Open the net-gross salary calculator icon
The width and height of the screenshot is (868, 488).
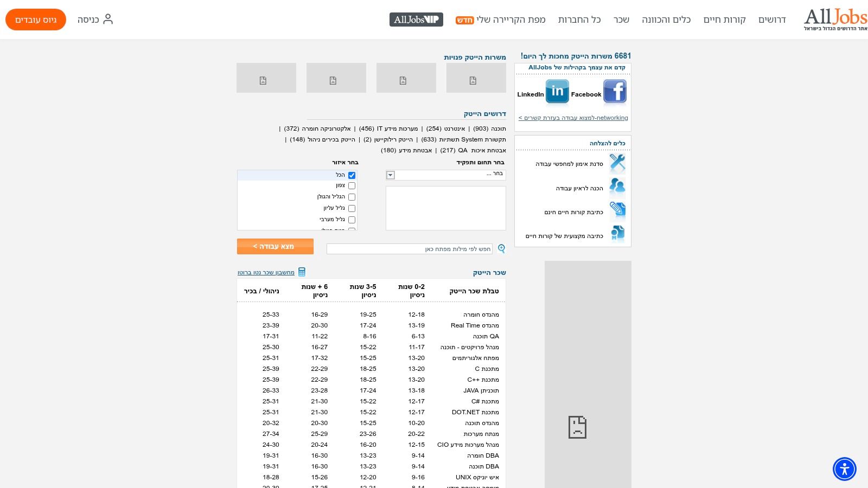tap(302, 272)
